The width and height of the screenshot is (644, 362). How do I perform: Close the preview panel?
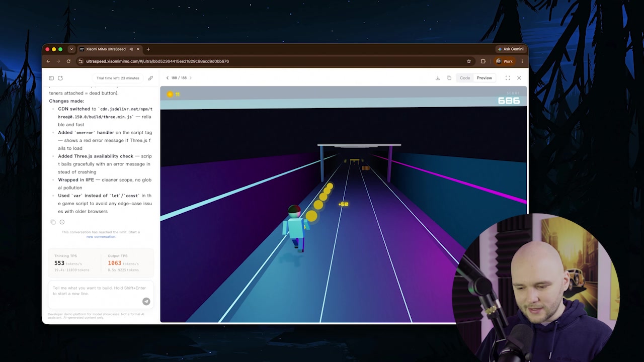519,78
